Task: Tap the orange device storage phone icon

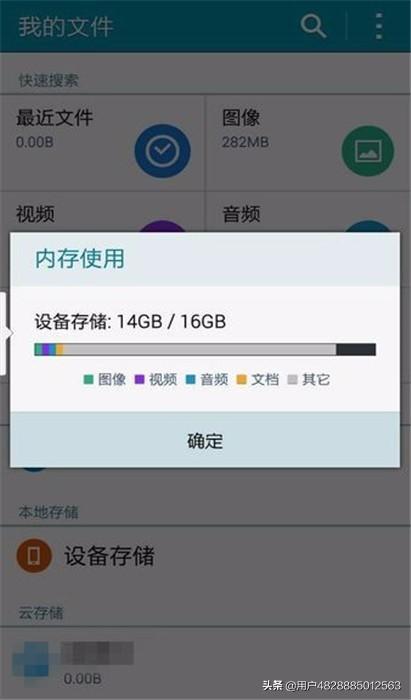Action: click(34, 556)
